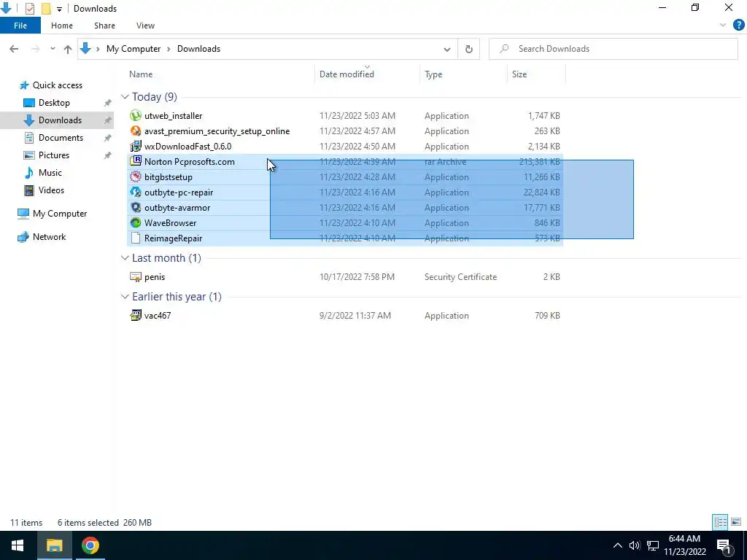Click the Search Downloads field

coord(613,49)
